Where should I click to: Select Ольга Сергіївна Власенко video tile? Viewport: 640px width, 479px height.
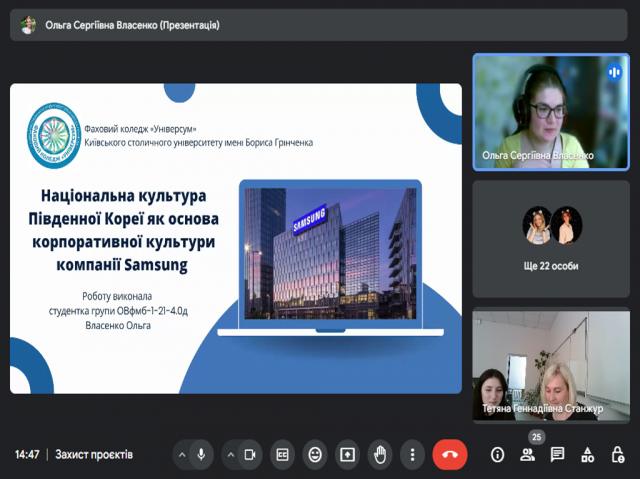551,112
